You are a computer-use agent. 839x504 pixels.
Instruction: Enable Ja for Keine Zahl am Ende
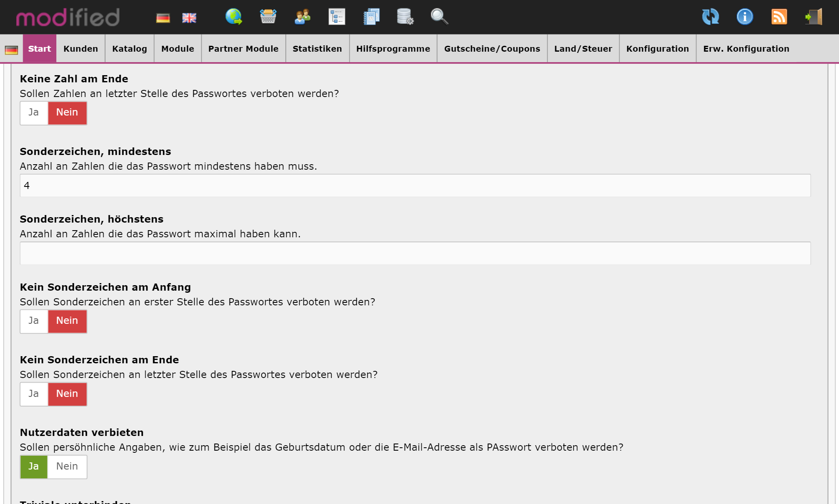tap(34, 113)
